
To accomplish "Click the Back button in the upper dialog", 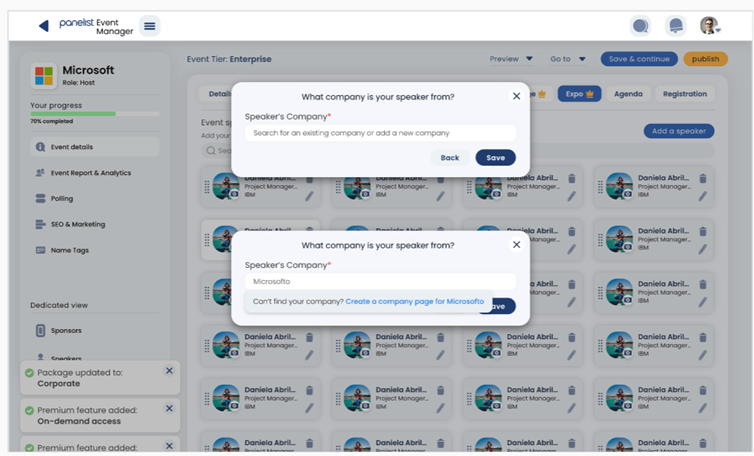I will pos(450,157).
